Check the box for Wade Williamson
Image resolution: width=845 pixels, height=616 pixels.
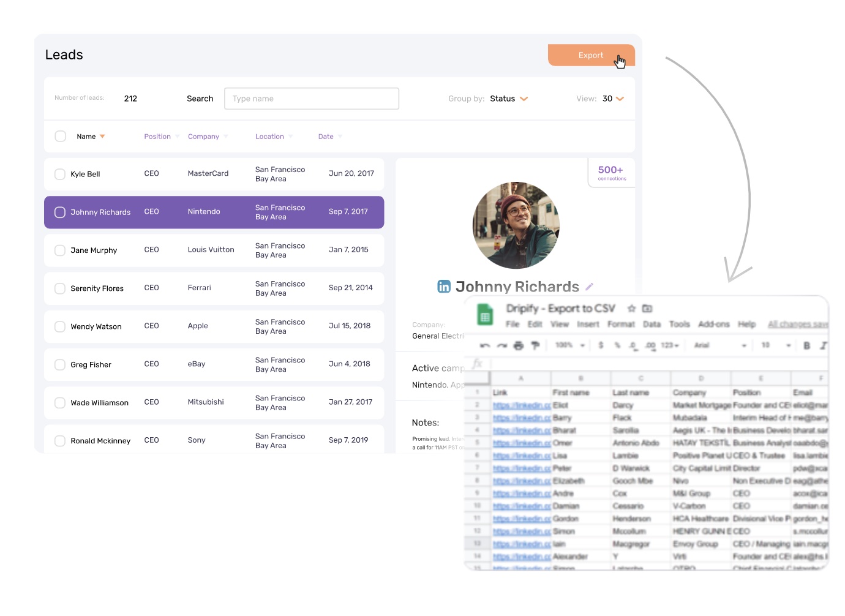pos(60,402)
